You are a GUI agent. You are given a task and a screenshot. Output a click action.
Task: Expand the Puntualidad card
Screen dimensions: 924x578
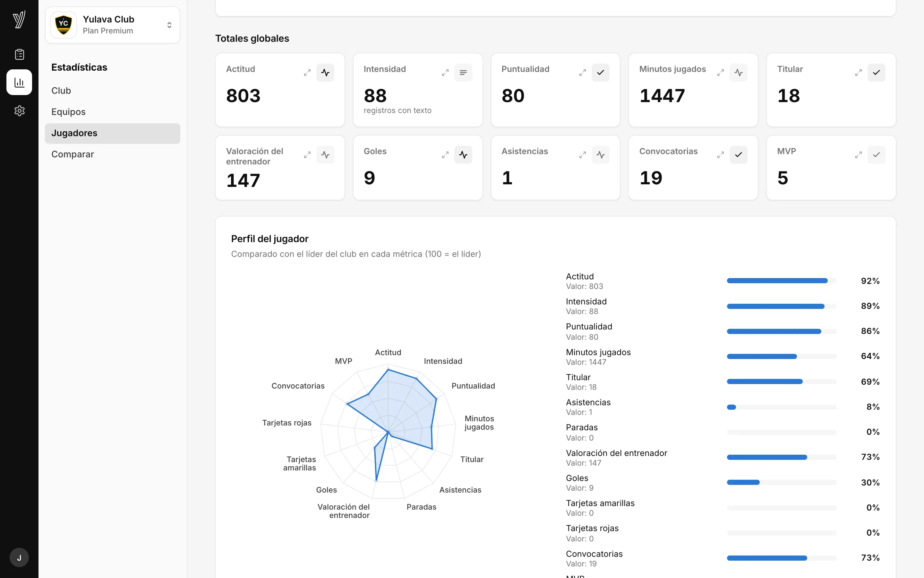tap(583, 73)
